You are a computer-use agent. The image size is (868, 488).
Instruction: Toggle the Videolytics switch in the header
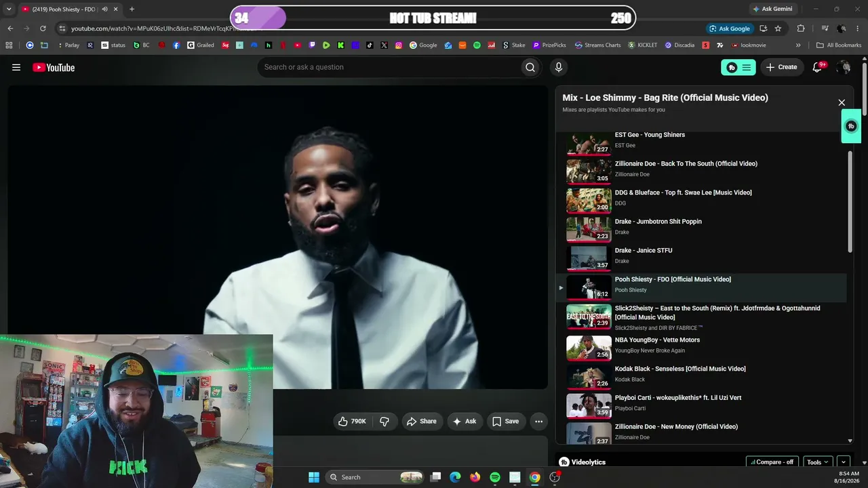pyautogui.click(x=738, y=67)
